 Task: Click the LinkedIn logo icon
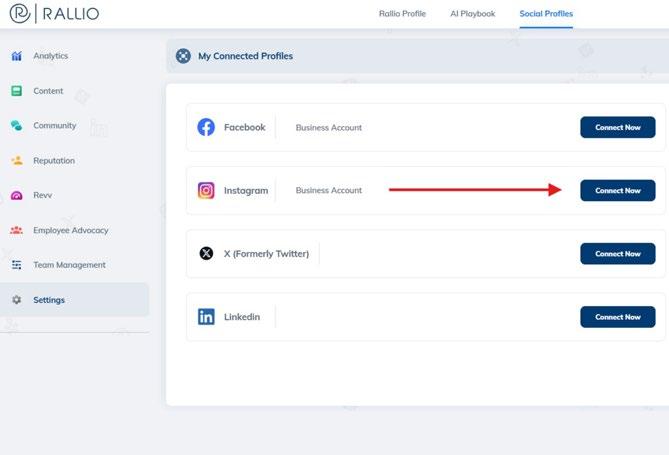click(x=206, y=317)
